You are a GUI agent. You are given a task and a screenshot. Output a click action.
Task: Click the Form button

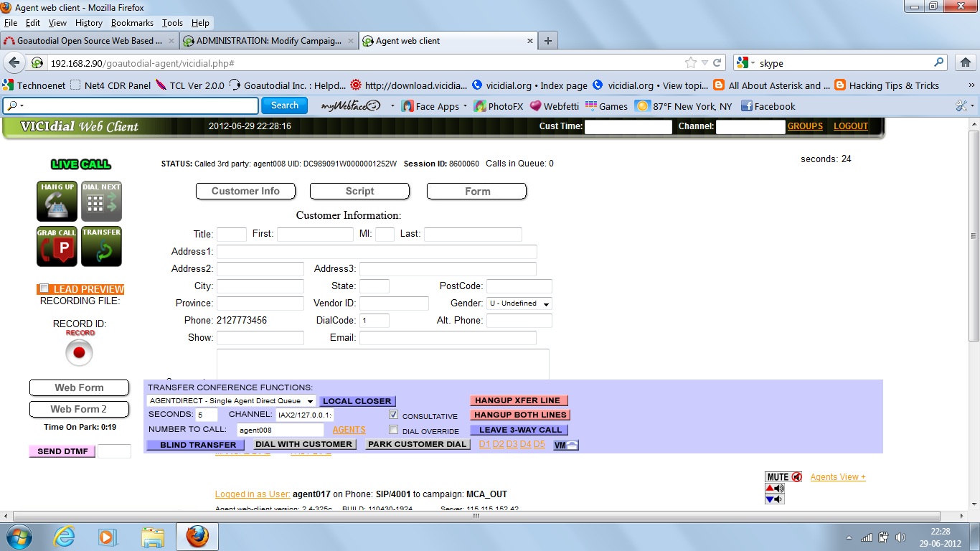point(477,191)
